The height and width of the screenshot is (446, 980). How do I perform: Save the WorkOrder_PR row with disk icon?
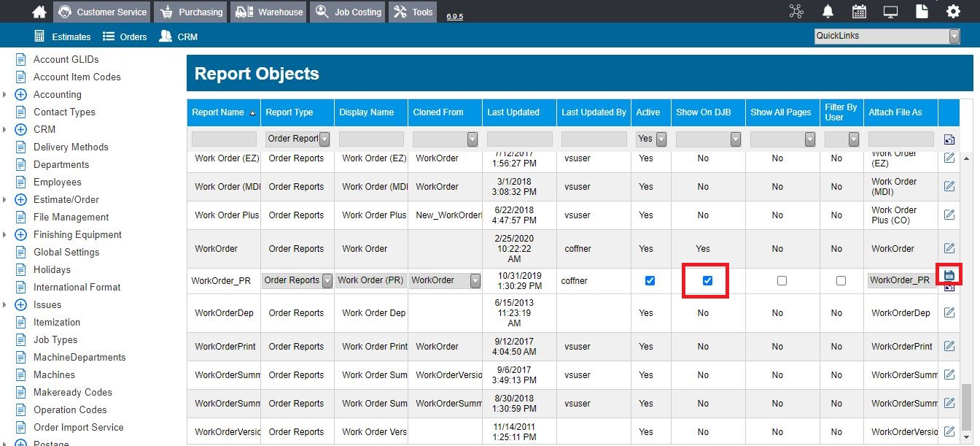[949, 275]
